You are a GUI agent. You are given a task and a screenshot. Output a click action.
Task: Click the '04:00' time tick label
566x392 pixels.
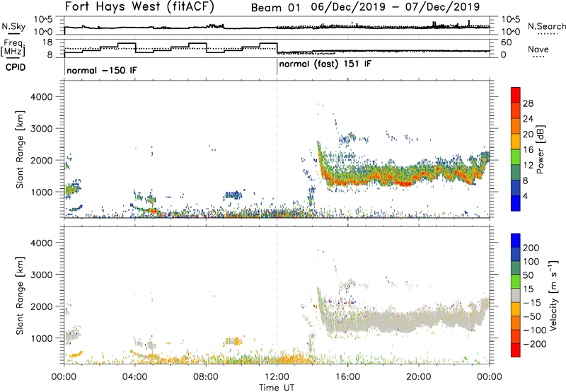pyautogui.click(x=134, y=377)
